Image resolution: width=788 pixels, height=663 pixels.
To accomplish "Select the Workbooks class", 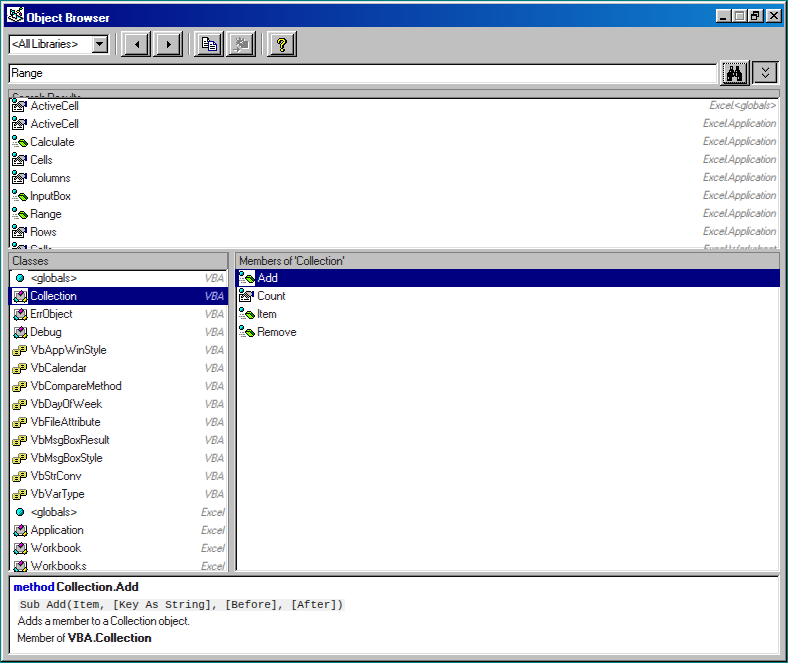I will click(118, 565).
